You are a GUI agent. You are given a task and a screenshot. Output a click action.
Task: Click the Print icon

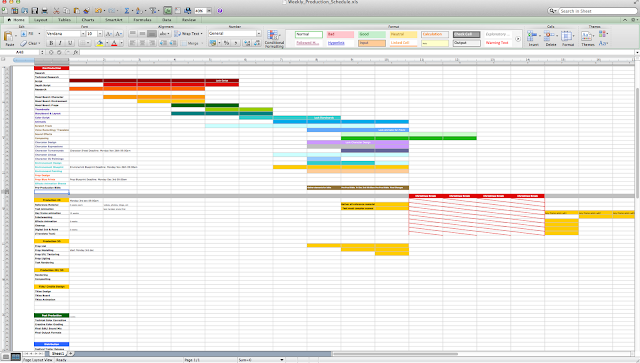coord(44,11)
